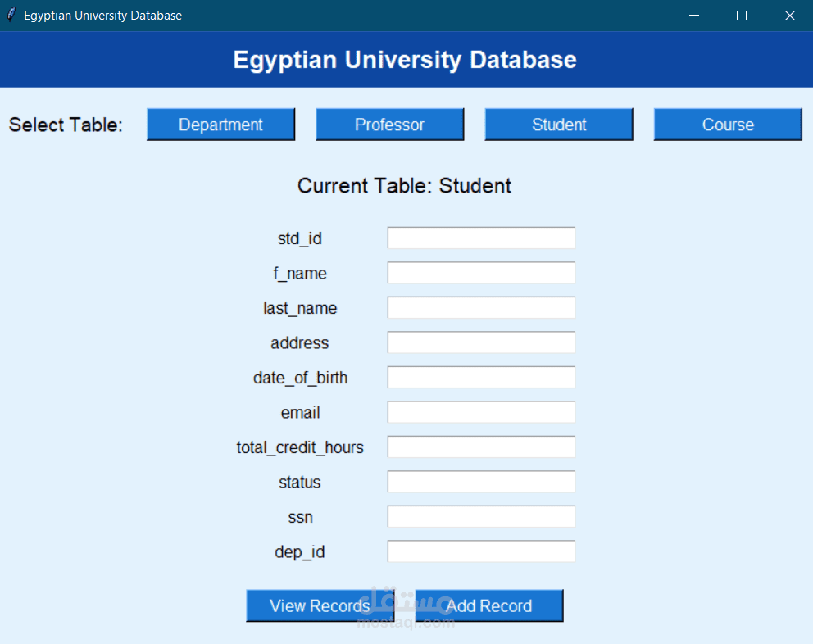Select the Department table
813x644 pixels.
220,124
